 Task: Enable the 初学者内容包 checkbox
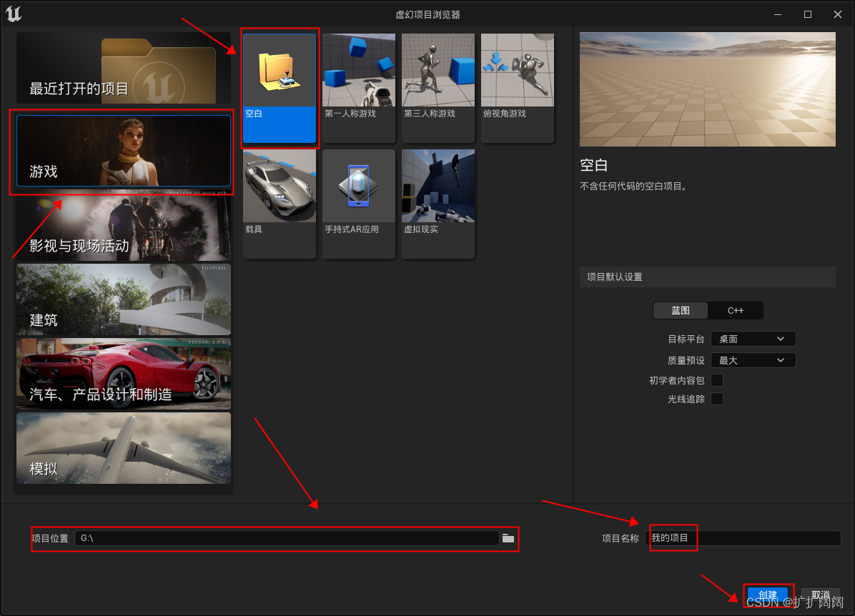717,380
